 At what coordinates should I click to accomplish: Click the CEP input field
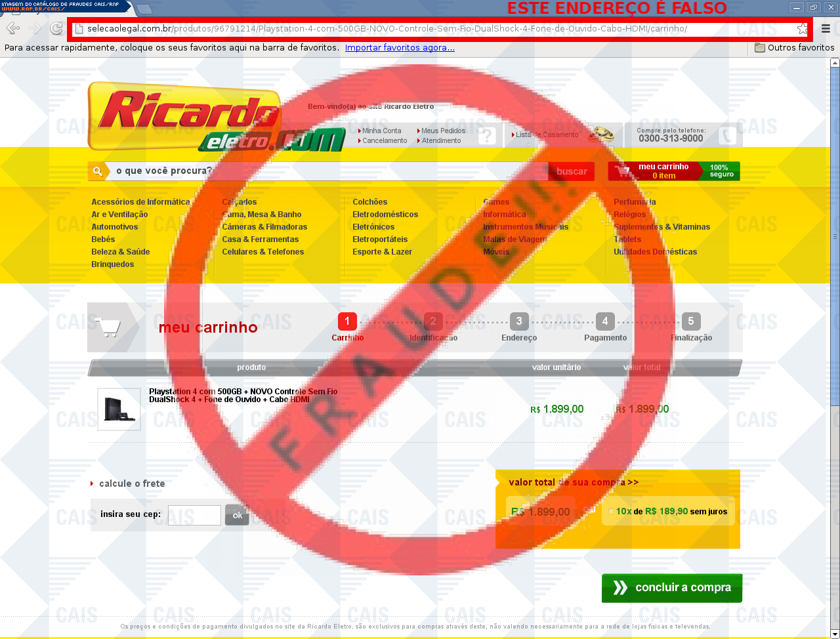pos(194,515)
